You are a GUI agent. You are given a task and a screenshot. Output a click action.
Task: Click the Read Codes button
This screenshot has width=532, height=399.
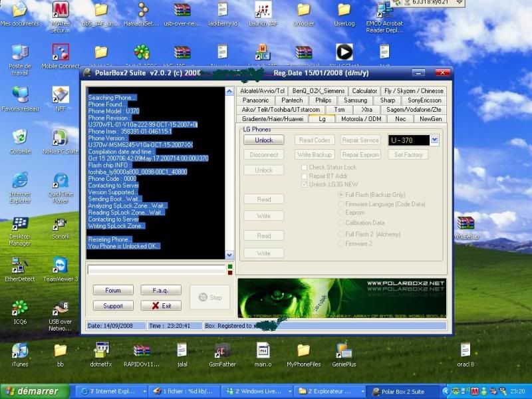click(x=315, y=140)
